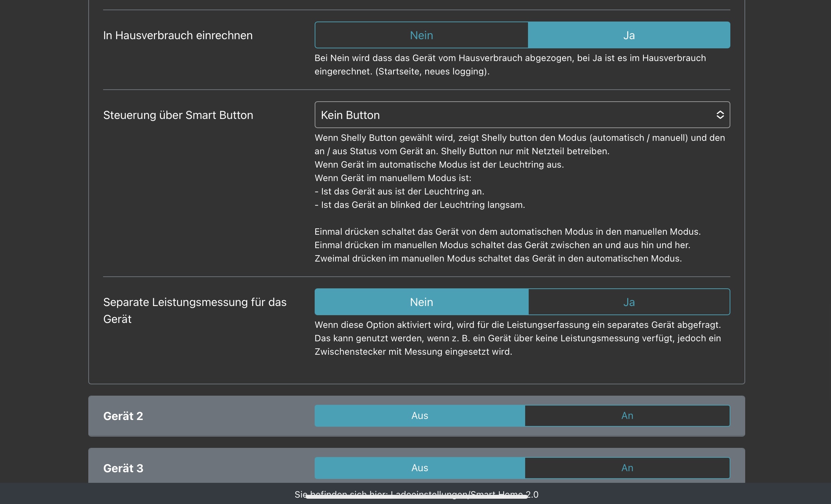Screen dimensions: 831x504
Task: Turn Gerät 2 to An
Action: (627, 416)
